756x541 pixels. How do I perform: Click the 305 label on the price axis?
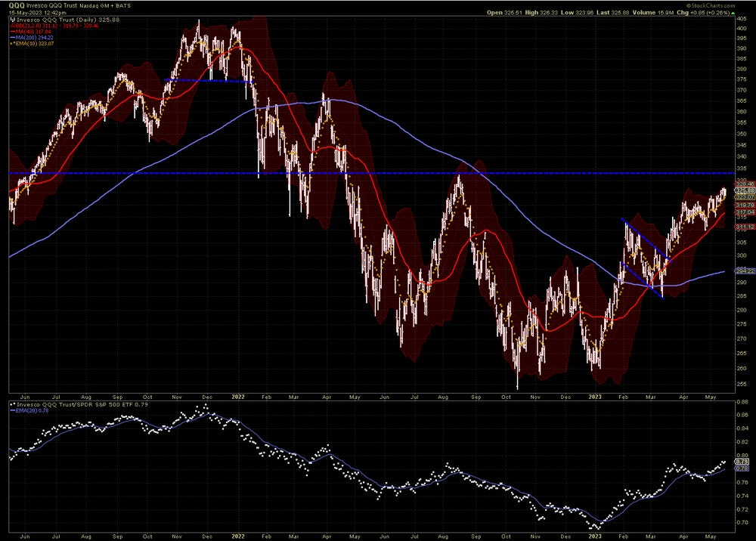[742, 243]
